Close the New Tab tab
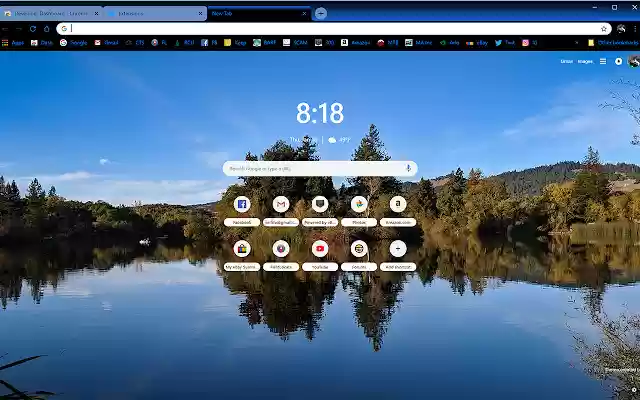This screenshot has width=640, height=400. 304,13
